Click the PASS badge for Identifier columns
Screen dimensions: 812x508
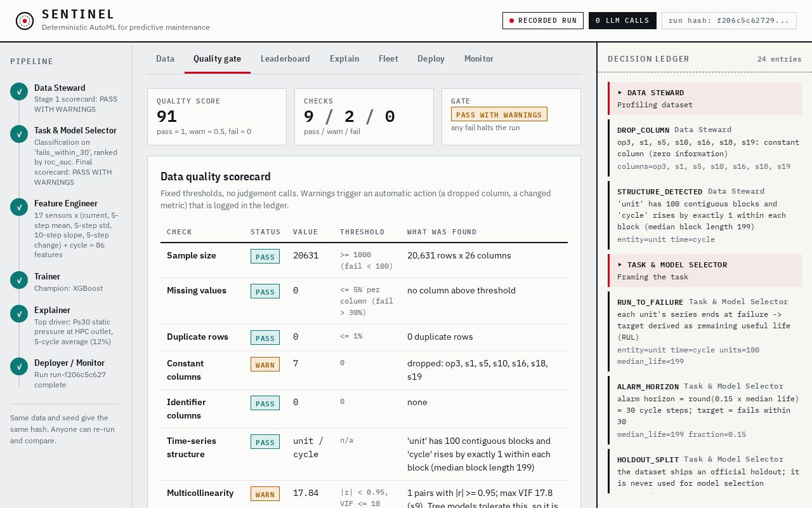pyautogui.click(x=265, y=403)
